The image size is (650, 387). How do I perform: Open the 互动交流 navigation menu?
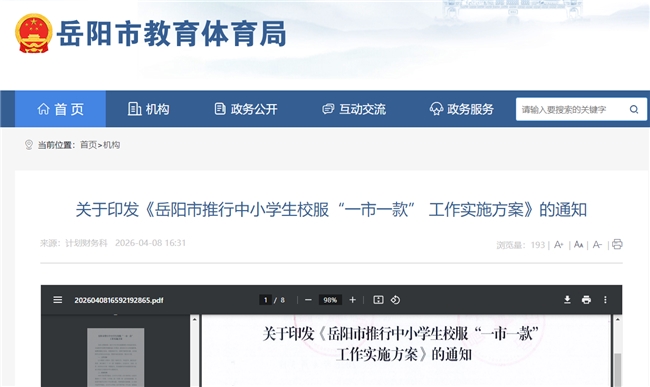click(354, 109)
